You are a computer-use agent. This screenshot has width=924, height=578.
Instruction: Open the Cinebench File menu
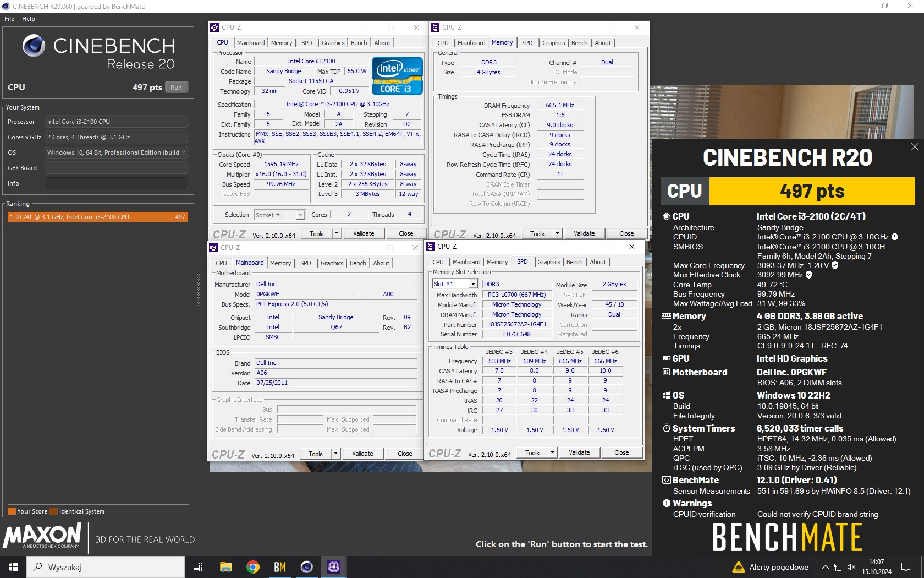[x=9, y=19]
